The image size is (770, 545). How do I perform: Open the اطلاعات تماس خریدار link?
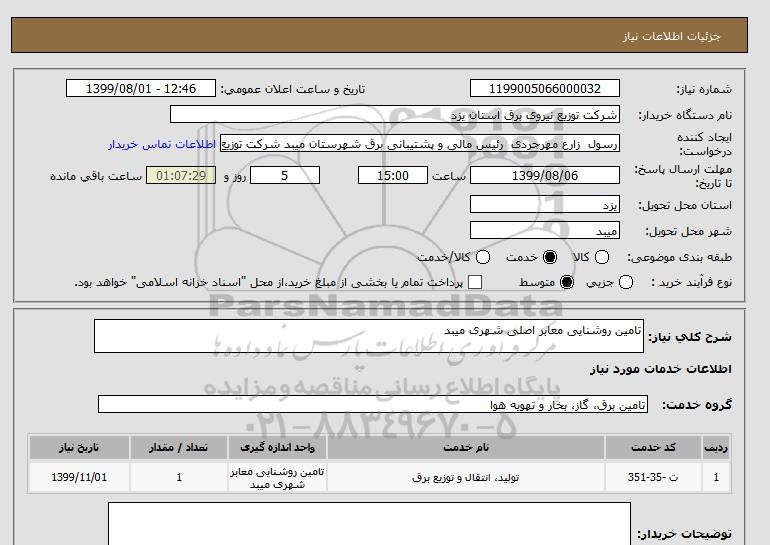coord(162,145)
